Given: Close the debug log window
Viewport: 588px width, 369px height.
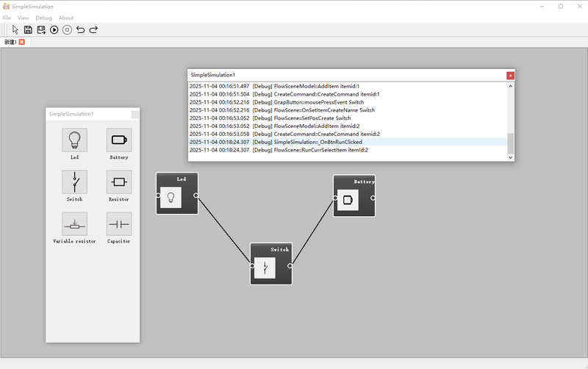Looking at the screenshot, I should click(510, 75).
